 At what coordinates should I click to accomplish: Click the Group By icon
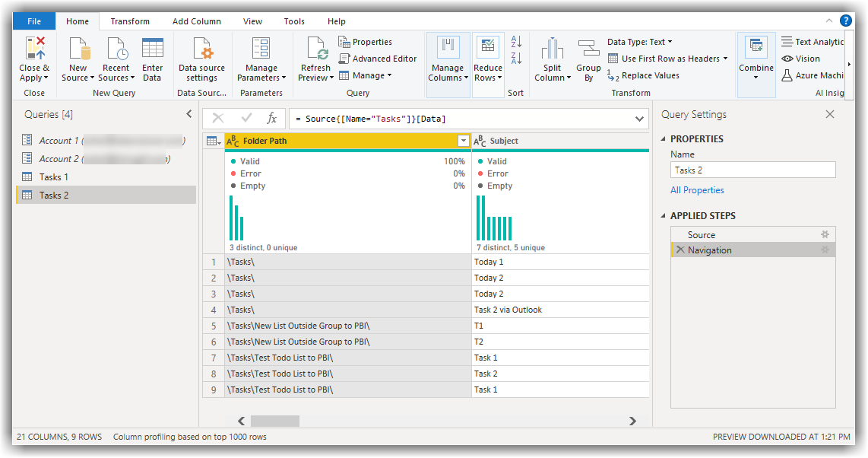pyautogui.click(x=588, y=48)
